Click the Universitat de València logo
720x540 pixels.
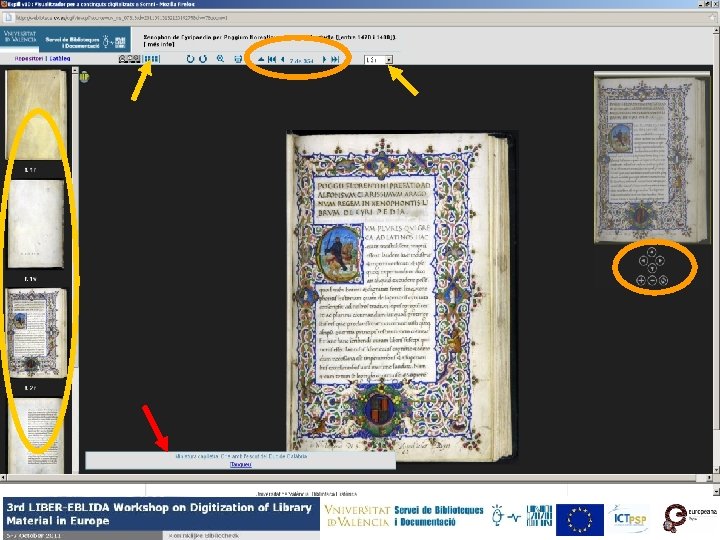point(19,37)
